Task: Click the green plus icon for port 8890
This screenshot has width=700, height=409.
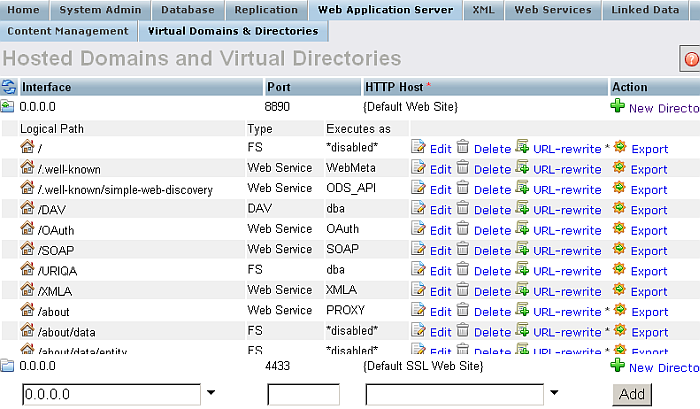Action: pyautogui.click(x=617, y=106)
